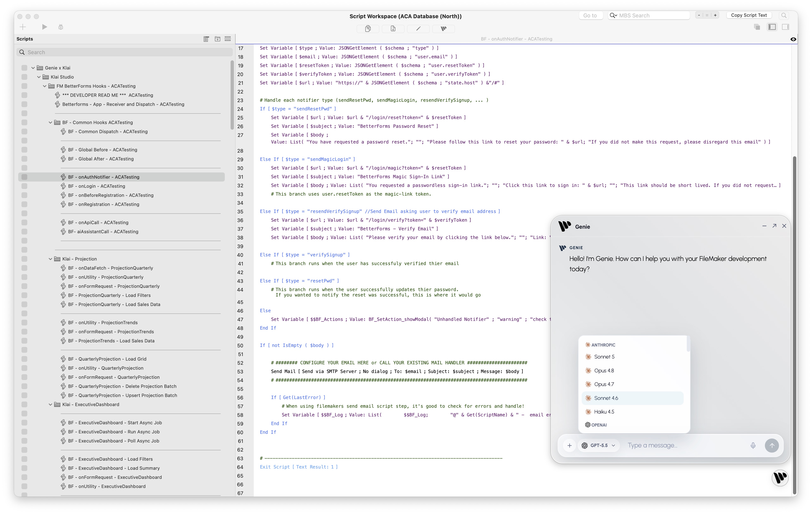Screen dimensions: 812x514
Task: Collapse the Klai - Projection folder
Action: click(x=50, y=259)
